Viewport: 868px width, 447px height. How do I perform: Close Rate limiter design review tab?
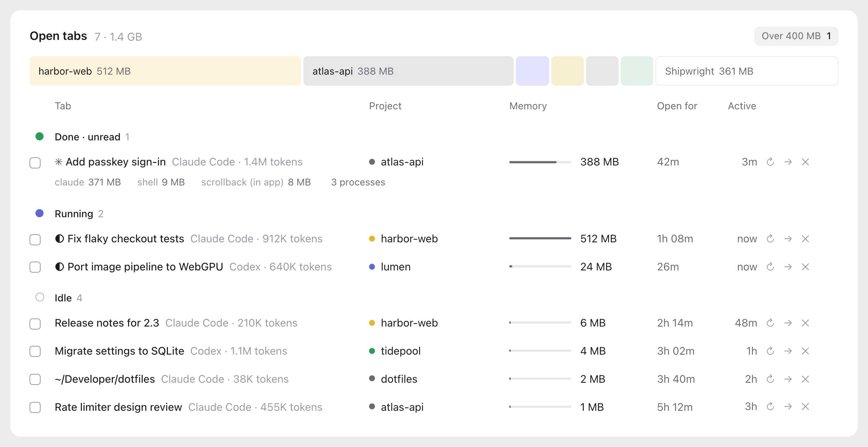pos(805,406)
